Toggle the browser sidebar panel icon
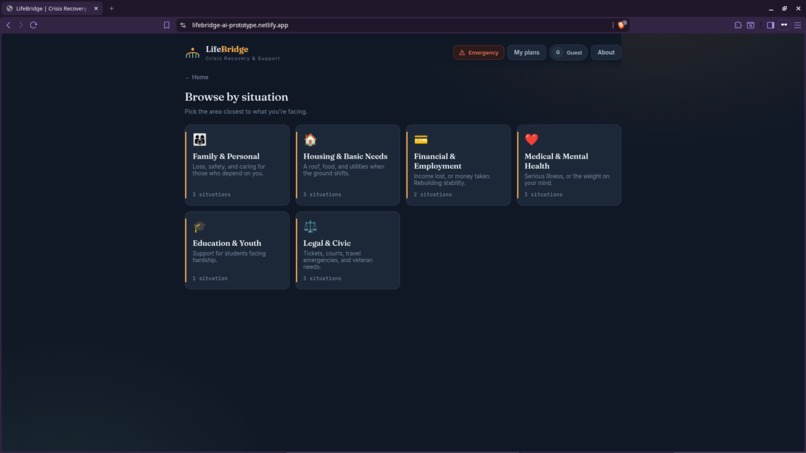Image resolution: width=806 pixels, height=453 pixels. click(x=770, y=25)
